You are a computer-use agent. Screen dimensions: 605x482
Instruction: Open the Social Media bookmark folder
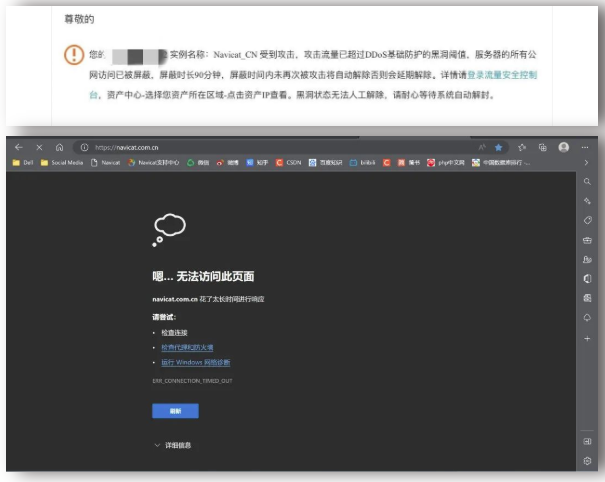[62, 163]
